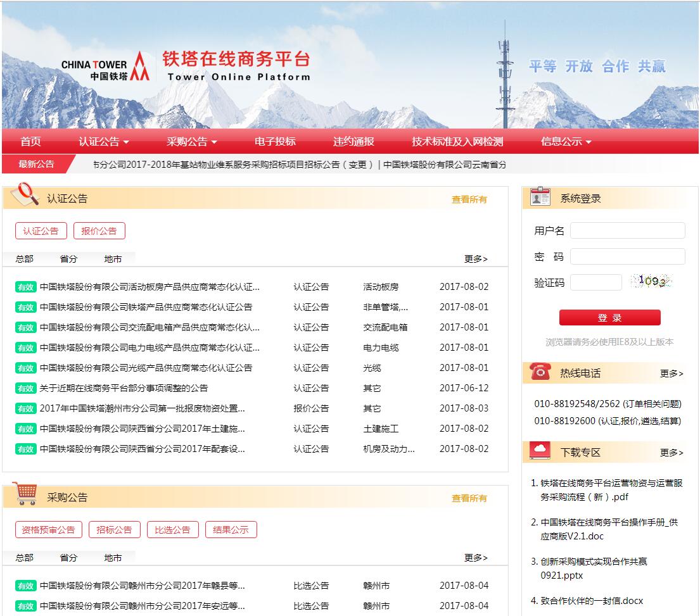Open 陕西省分公司2017年配套设 announcement
This screenshot has height=616, width=700.
click(142, 449)
